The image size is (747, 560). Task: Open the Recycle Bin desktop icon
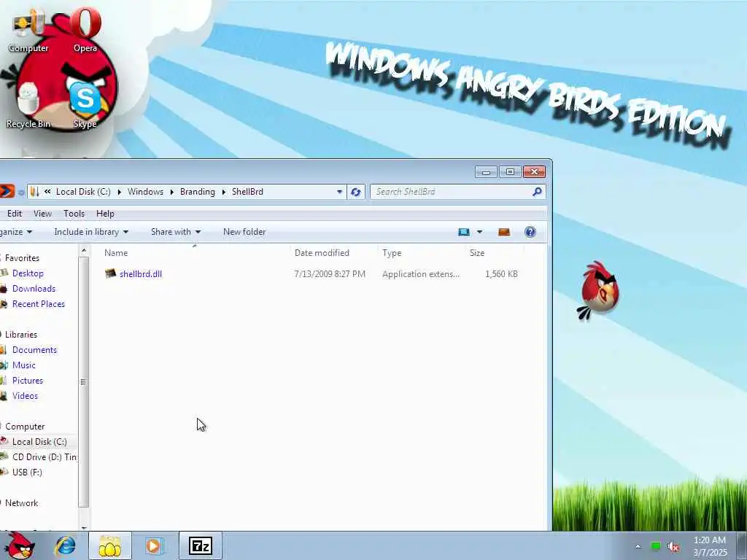click(28, 106)
